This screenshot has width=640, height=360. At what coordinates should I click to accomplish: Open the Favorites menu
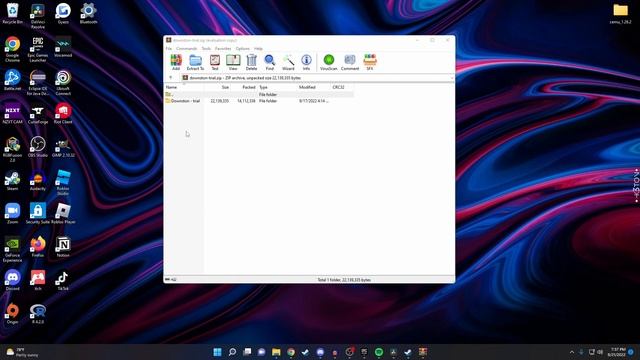point(223,49)
